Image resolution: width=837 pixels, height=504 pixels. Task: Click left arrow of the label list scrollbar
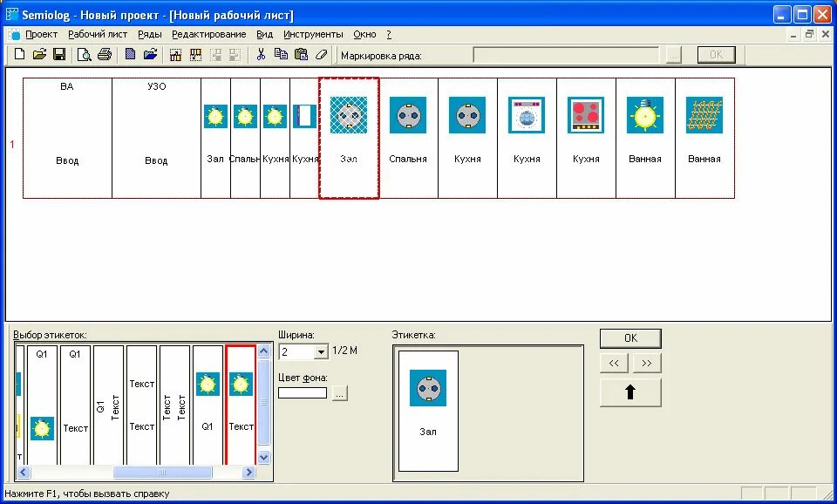click(x=23, y=472)
